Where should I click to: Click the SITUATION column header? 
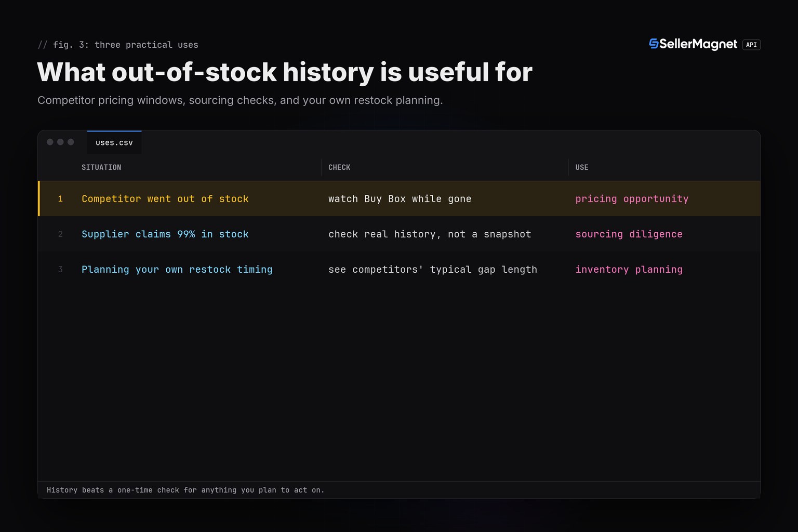[x=101, y=167]
